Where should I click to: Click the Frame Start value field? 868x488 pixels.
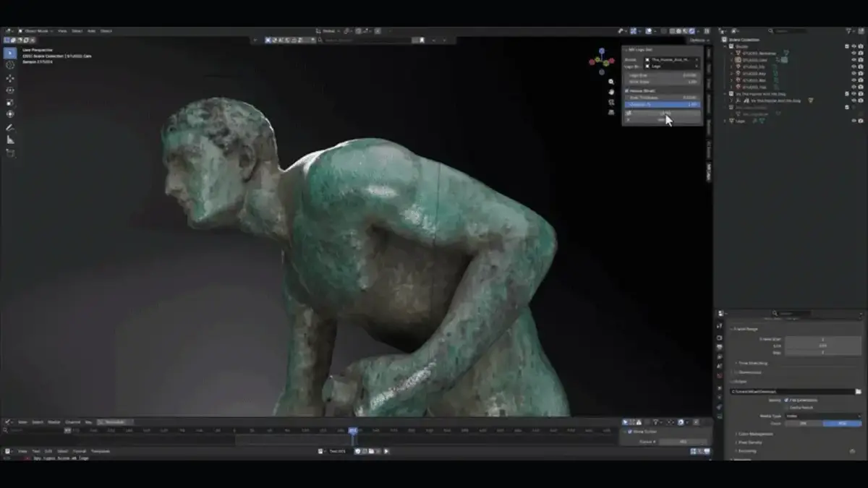(823, 339)
